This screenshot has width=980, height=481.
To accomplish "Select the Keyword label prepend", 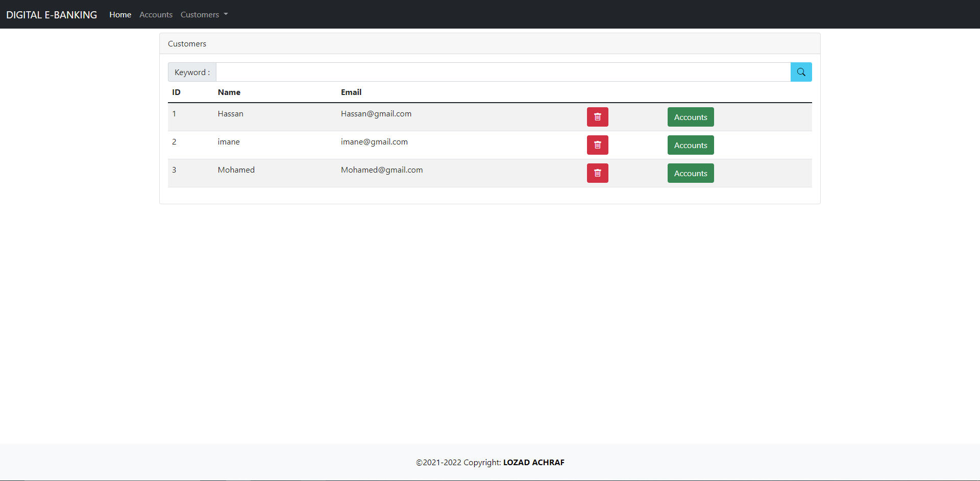I will tap(191, 71).
